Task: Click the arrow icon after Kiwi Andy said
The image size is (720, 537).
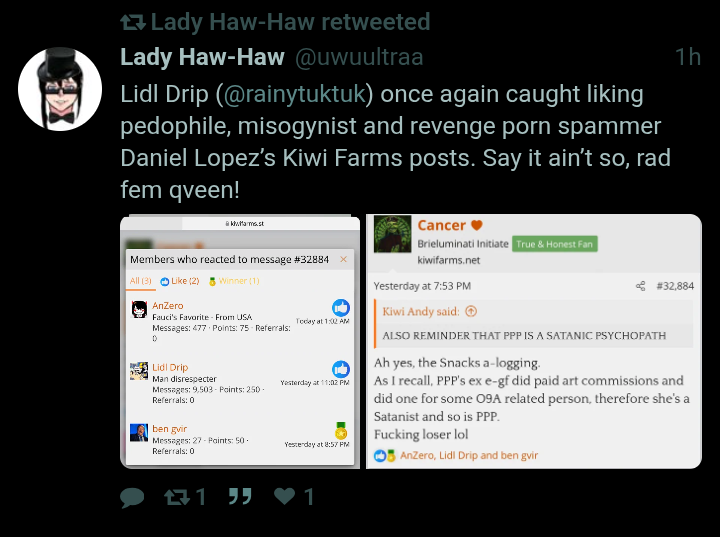Action: [x=471, y=311]
